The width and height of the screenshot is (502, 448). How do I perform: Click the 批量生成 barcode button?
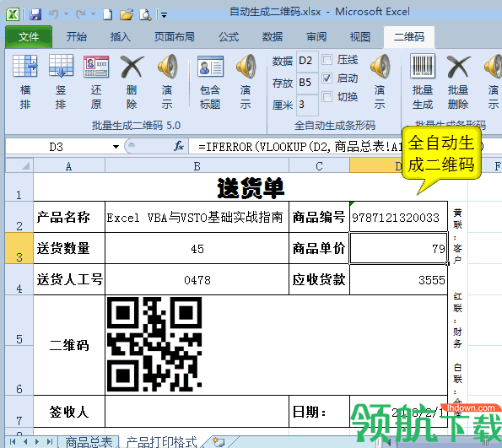[x=423, y=82]
